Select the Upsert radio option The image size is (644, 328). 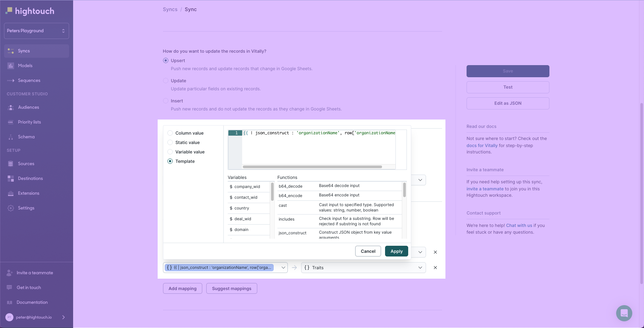tap(166, 61)
